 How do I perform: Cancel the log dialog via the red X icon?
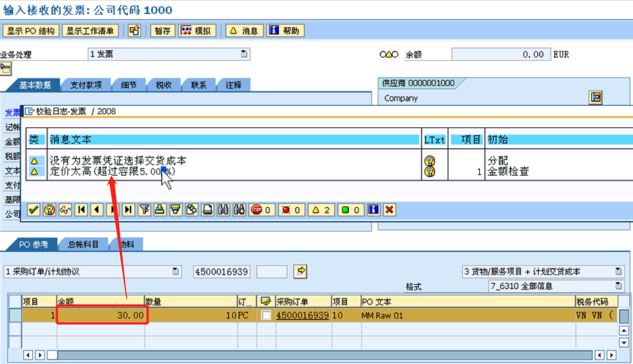coord(389,209)
